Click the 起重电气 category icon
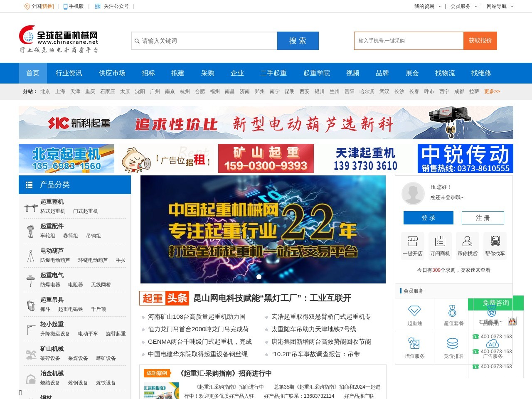532x399 pixels. pyautogui.click(x=31, y=280)
